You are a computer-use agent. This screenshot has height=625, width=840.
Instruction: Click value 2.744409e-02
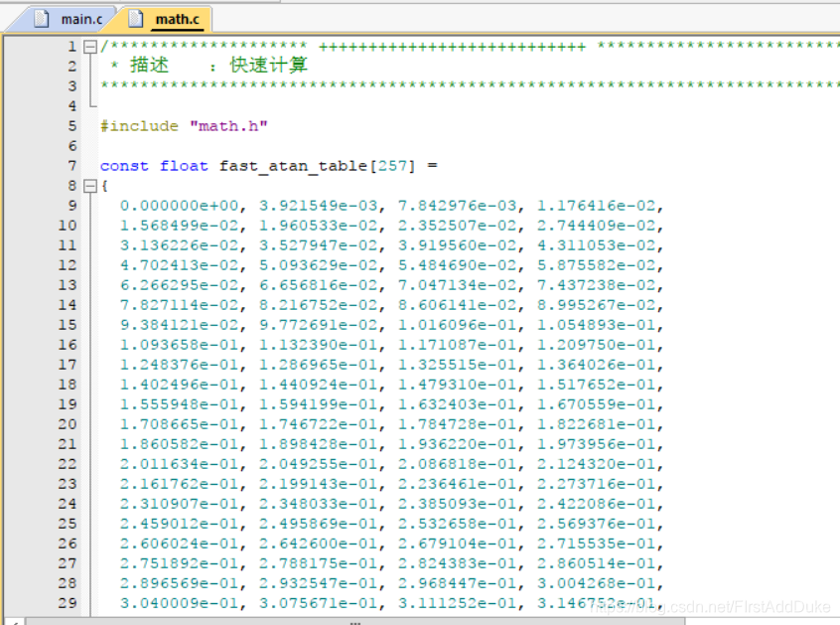click(x=597, y=226)
